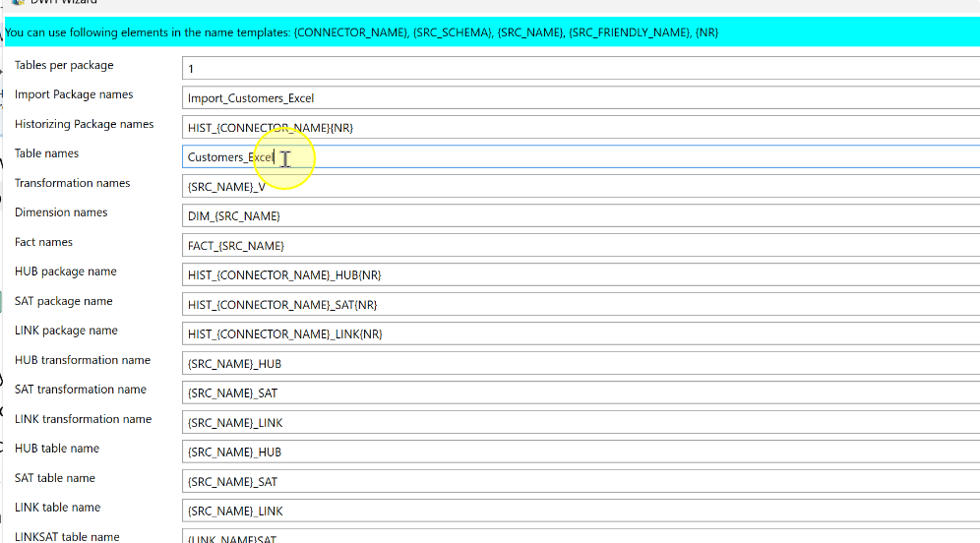Click the SAT transformation name field

581,393
